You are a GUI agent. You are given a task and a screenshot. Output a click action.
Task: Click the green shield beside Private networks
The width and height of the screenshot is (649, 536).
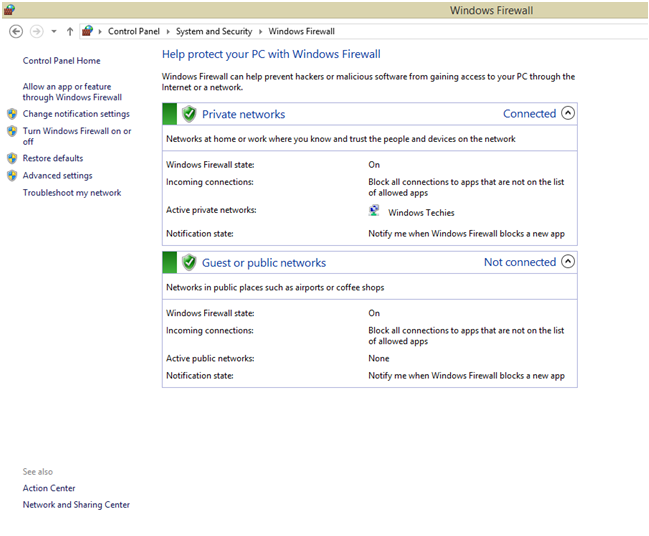click(x=189, y=114)
